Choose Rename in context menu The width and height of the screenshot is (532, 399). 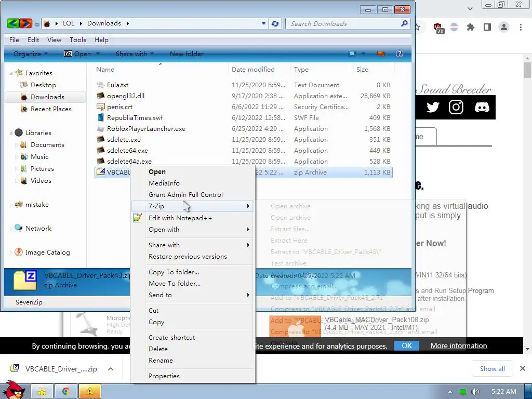click(161, 361)
